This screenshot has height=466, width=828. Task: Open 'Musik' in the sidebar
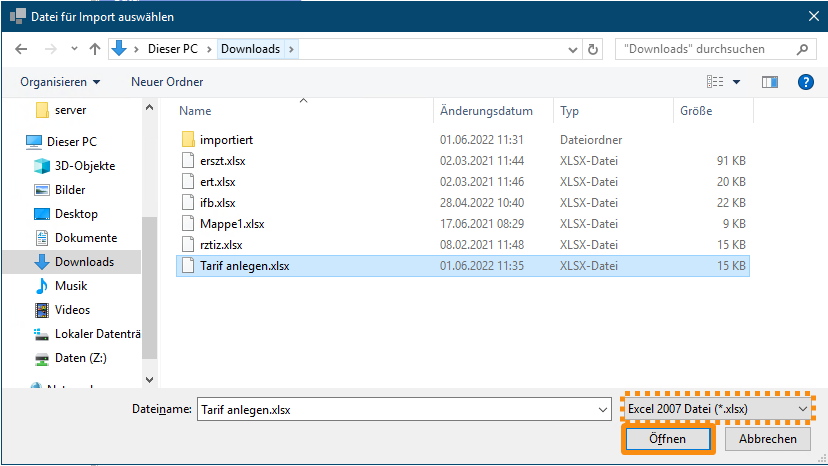[71, 286]
